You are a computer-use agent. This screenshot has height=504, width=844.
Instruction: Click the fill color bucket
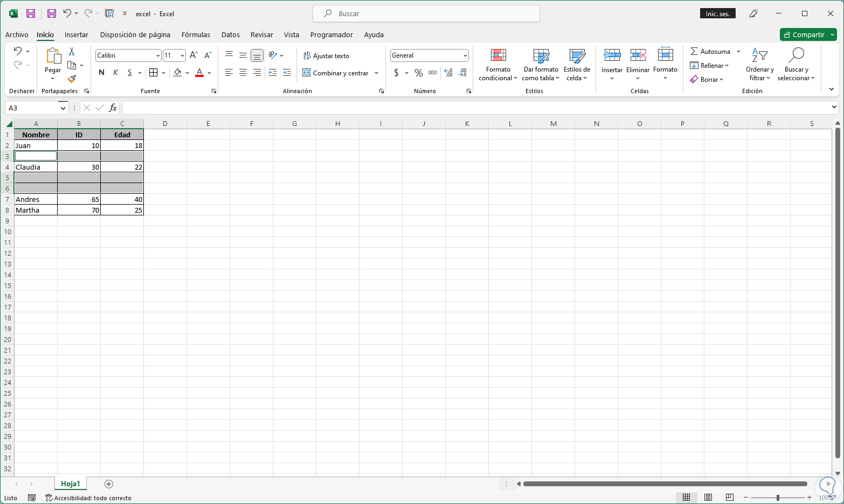pos(177,73)
